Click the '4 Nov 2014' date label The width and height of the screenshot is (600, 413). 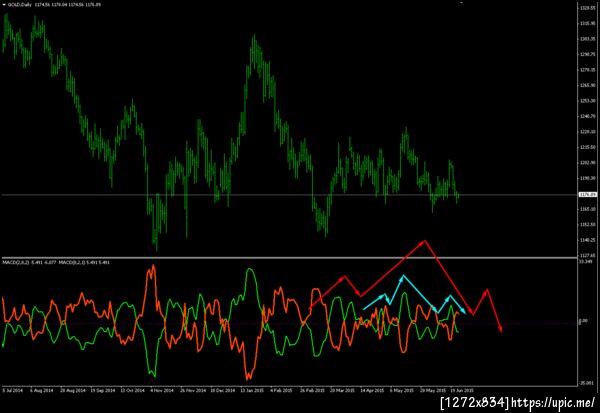pyautogui.click(x=162, y=390)
